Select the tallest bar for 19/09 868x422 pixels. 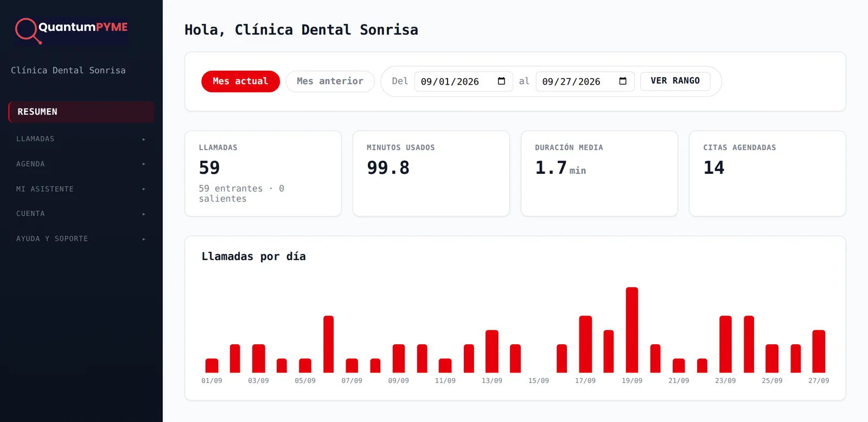(x=632, y=330)
